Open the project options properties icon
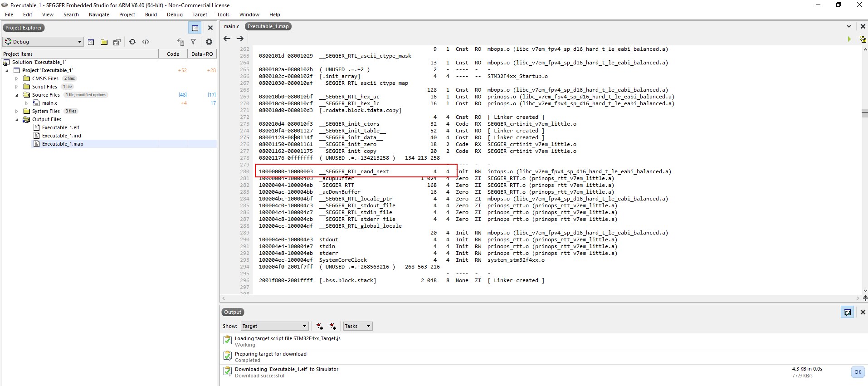The image size is (868, 386). point(117,42)
